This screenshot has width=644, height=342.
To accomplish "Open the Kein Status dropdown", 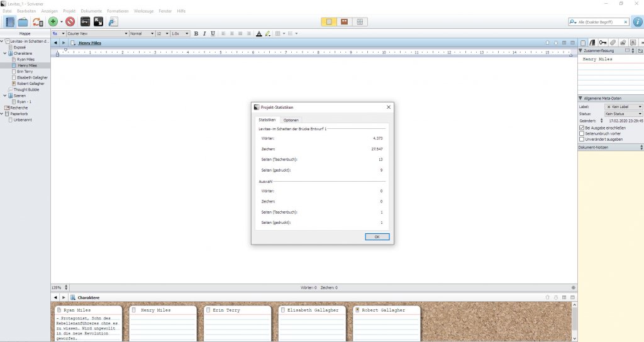I will pyautogui.click(x=623, y=114).
